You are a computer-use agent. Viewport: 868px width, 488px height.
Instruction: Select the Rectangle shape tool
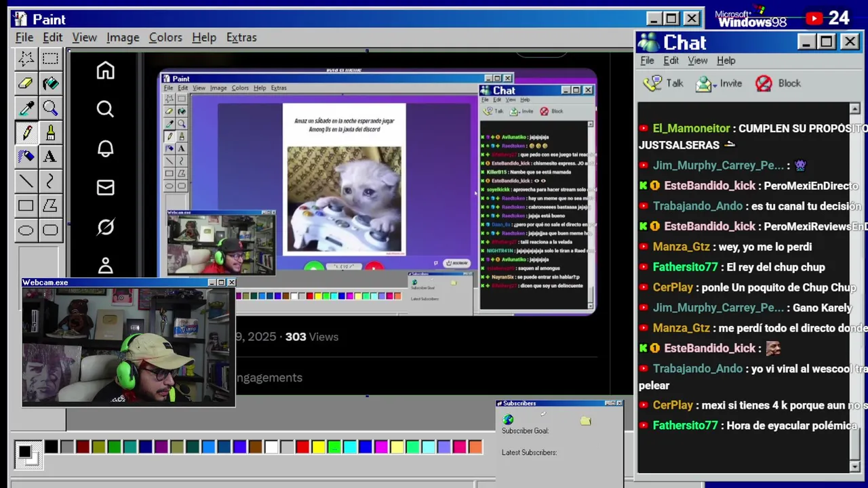point(26,205)
